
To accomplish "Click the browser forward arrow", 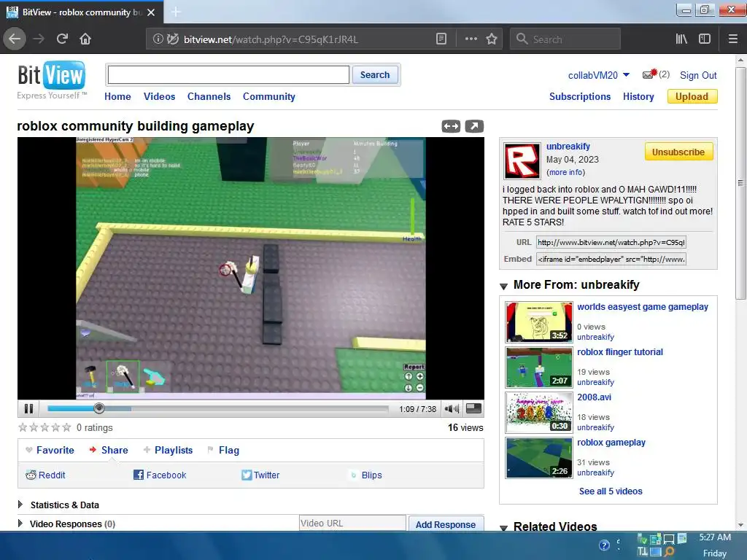I will pos(39,39).
